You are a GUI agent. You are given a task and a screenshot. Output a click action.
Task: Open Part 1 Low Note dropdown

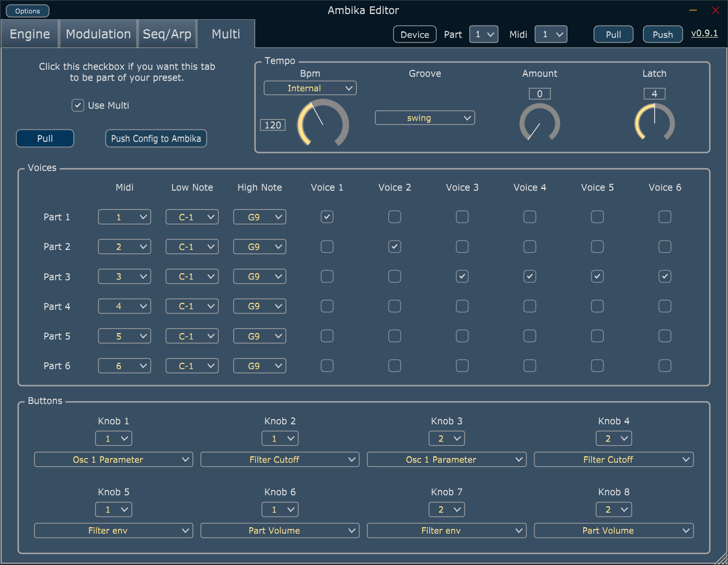coord(192,217)
